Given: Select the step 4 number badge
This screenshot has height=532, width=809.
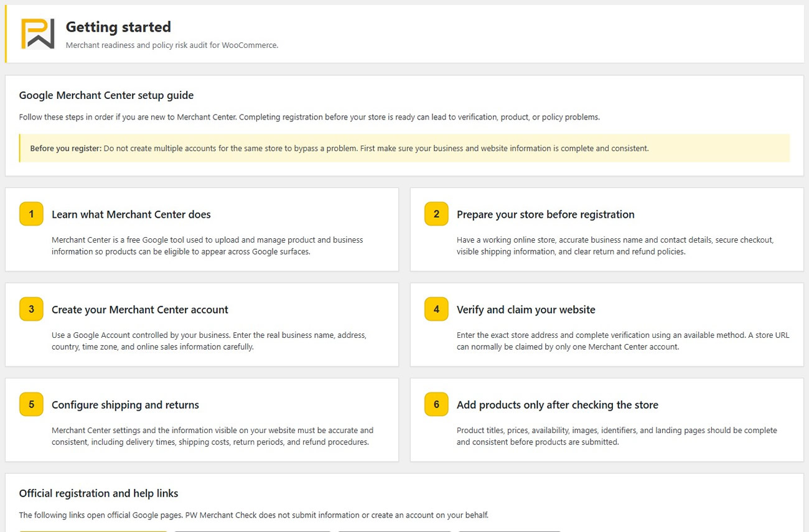Looking at the screenshot, I should click(x=436, y=309).
